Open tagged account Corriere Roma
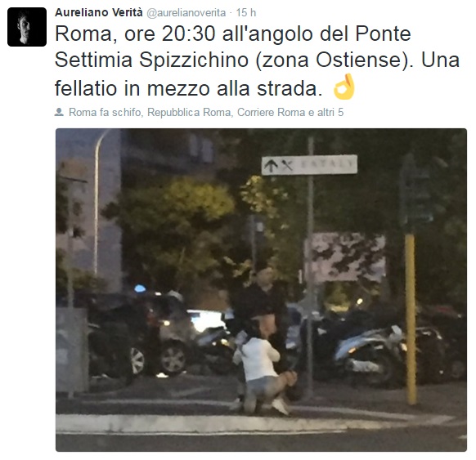476x460 pixels. click(271, 112)
